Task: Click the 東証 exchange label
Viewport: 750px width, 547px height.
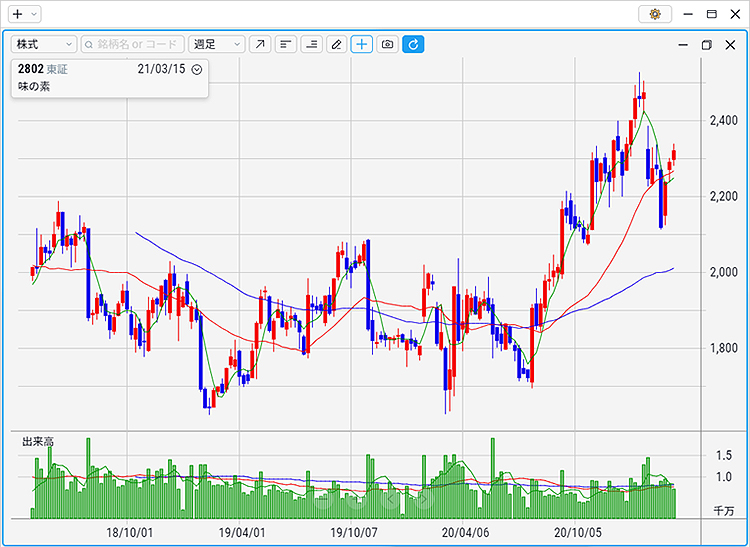Action: click(57, 69)
